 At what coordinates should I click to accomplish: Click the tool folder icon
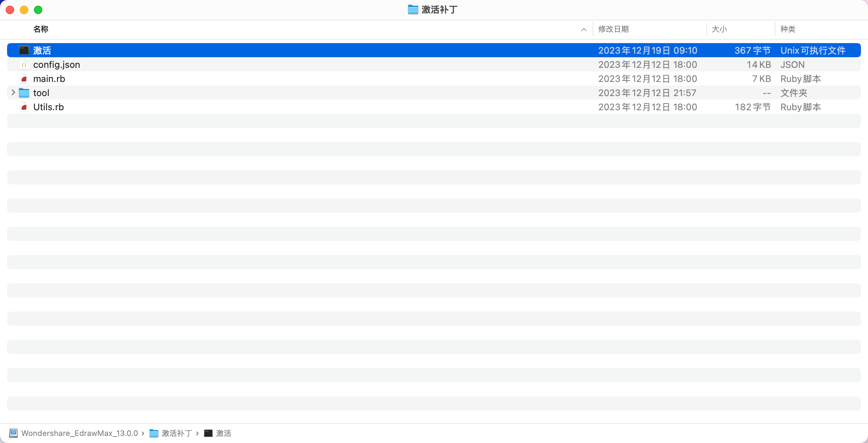coord(24,93)
